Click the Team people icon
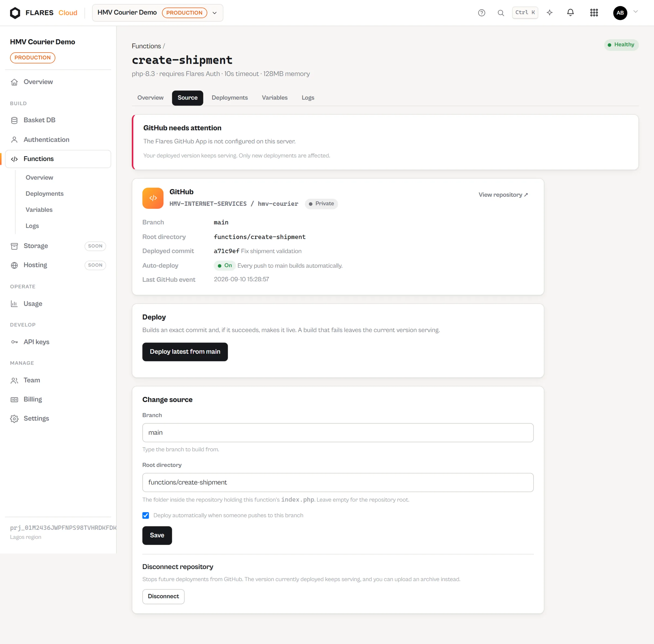This screenshot has width=654, height=644. (x=14, y=380)
